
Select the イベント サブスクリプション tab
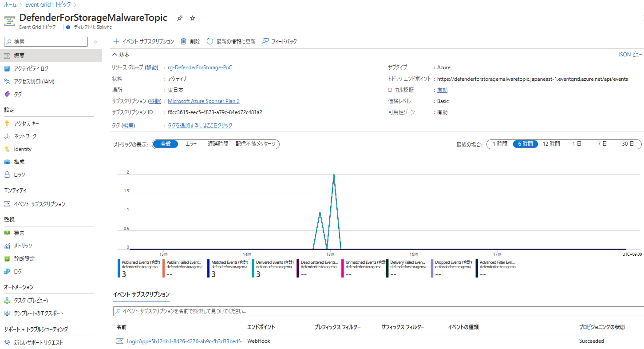[x=141, y=294]
